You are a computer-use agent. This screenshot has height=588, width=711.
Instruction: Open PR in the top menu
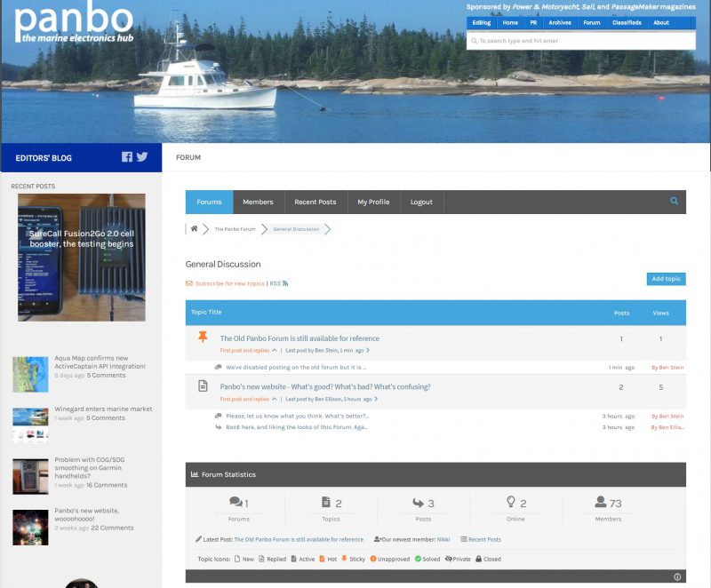533,23
